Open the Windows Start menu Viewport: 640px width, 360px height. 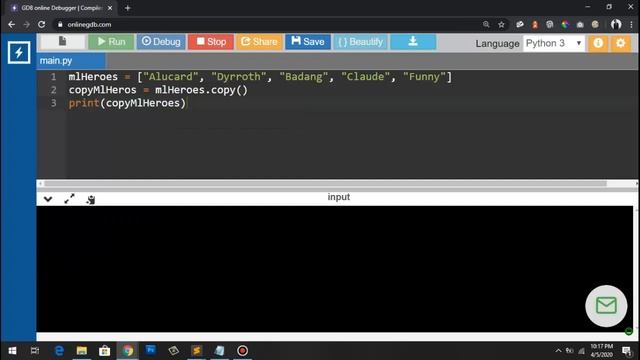click(12, 351)
